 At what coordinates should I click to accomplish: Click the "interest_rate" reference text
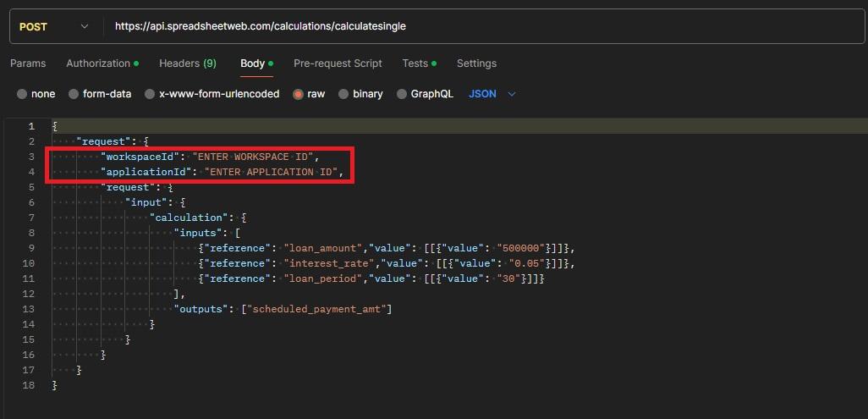329,263
